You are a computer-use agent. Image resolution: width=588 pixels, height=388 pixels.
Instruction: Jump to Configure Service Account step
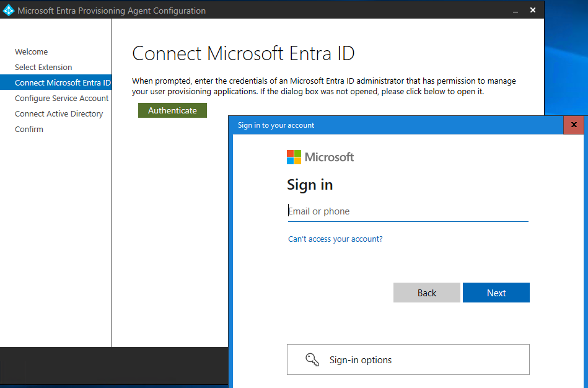coord(61,99)
